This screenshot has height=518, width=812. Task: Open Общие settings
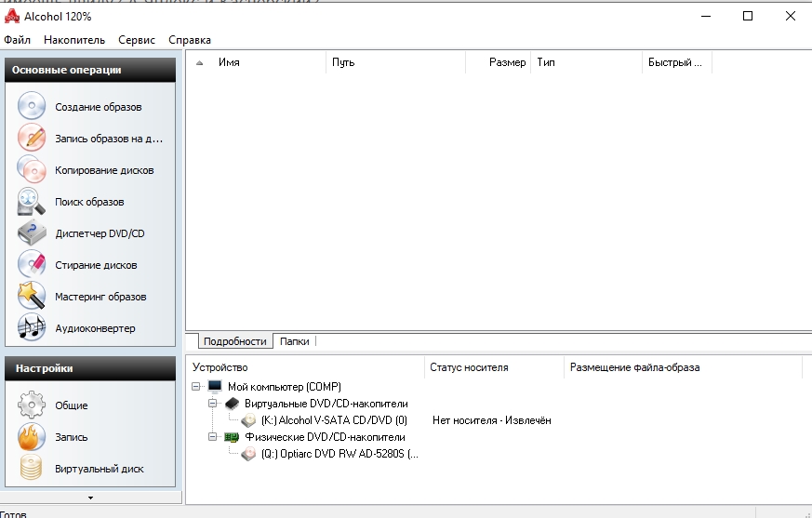[72, 405]
